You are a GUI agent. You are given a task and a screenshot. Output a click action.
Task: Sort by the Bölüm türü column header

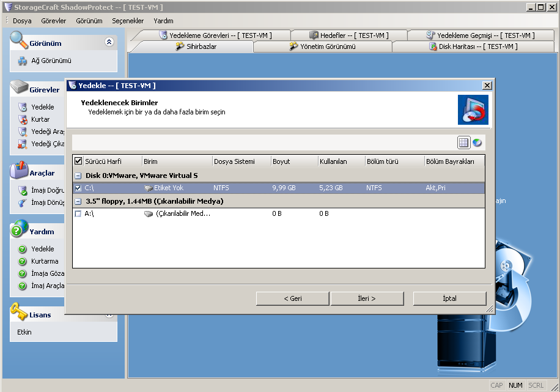pos(395,161)
